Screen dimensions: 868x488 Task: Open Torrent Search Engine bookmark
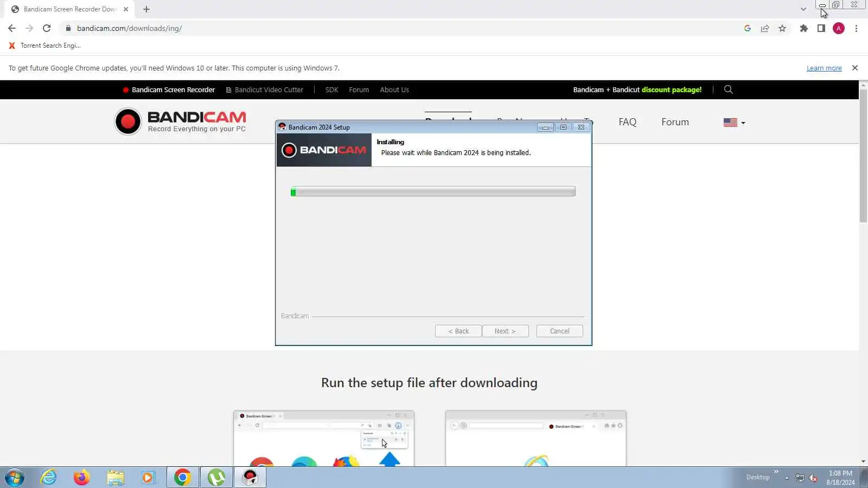(x=44, y=46)
